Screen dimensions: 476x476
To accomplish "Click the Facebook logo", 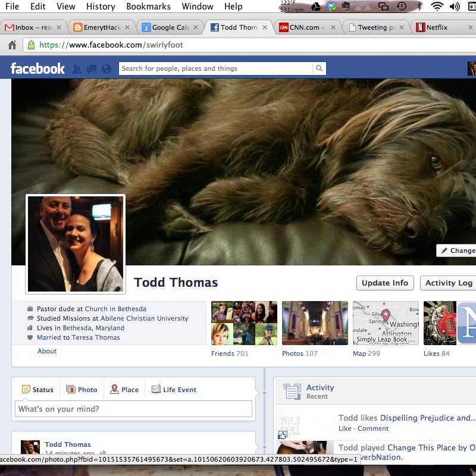I will [37, 68].
